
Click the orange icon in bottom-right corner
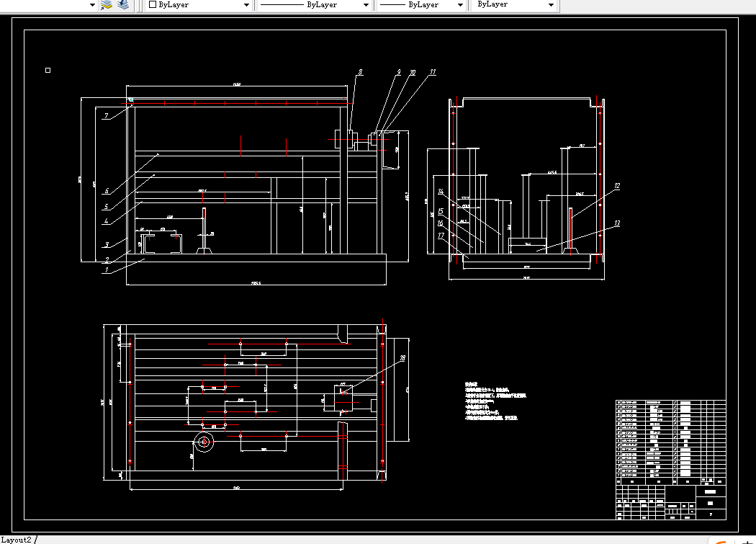[721, 542]
